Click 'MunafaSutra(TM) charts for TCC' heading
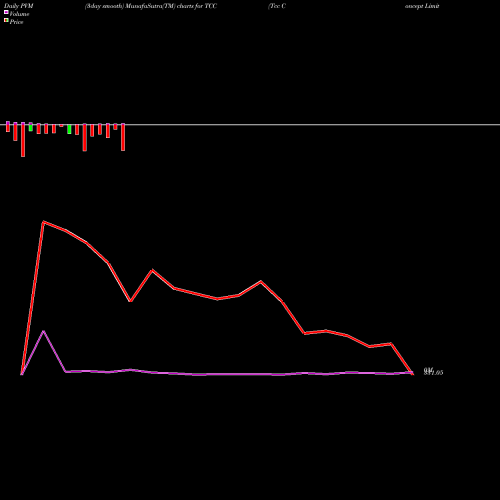 (171, 6)
